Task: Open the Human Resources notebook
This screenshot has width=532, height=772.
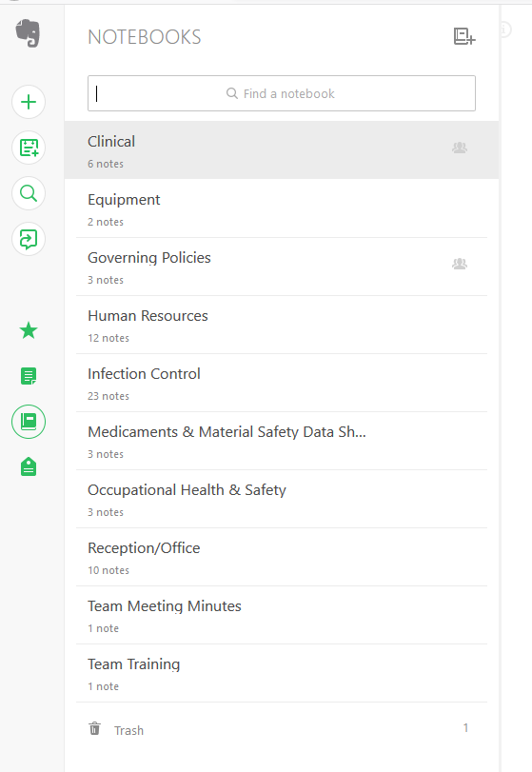Action: click(282, 325)
